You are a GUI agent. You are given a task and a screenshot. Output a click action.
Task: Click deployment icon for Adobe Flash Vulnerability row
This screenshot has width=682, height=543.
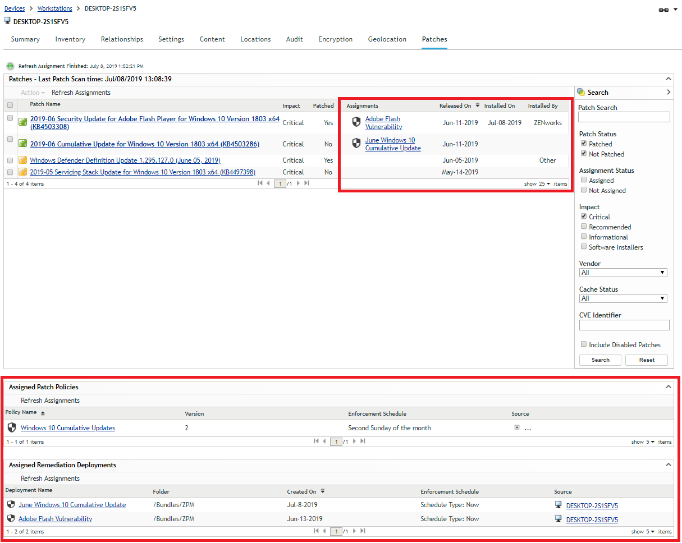pyautogui.click(x=11, y=518)
